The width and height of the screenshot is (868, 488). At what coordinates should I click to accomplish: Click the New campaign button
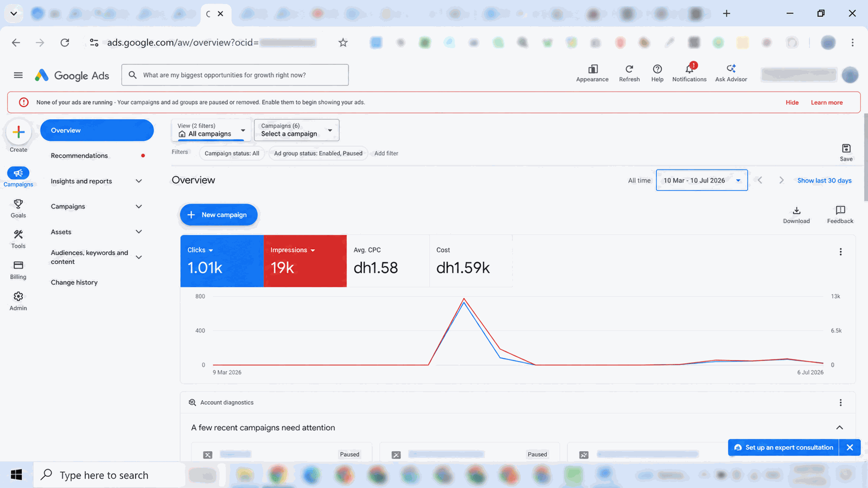(219, 215)
